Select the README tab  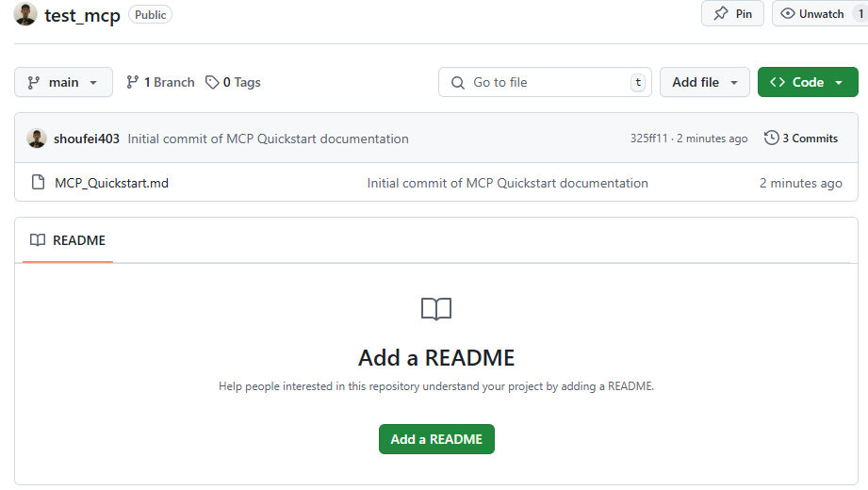click(x=68, y=240)
